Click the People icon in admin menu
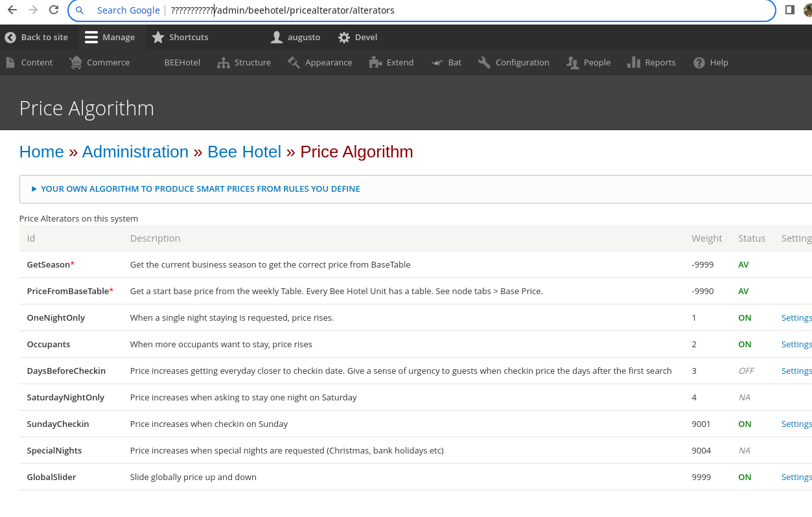Viewport: 812px width, 517px height. tap(572, 63)
